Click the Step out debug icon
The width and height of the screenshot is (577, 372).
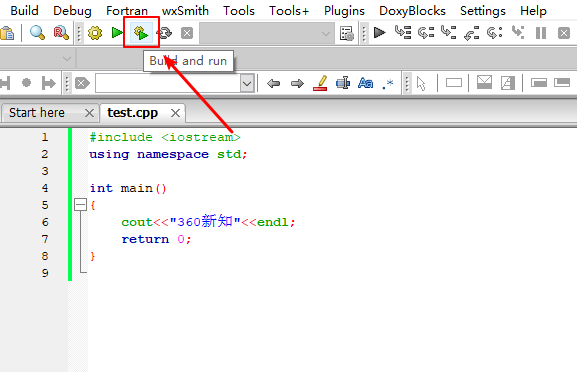point(471,33)
